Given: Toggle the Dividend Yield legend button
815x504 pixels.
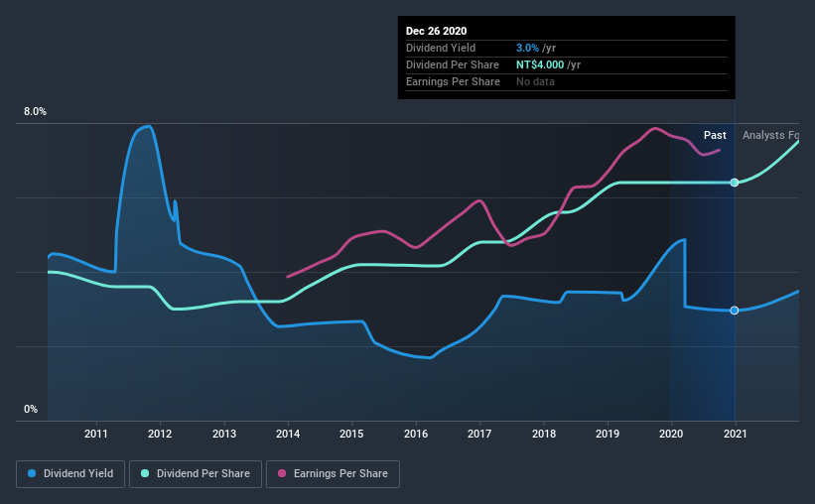Looking at the screenshot, I should pos(70,474).
